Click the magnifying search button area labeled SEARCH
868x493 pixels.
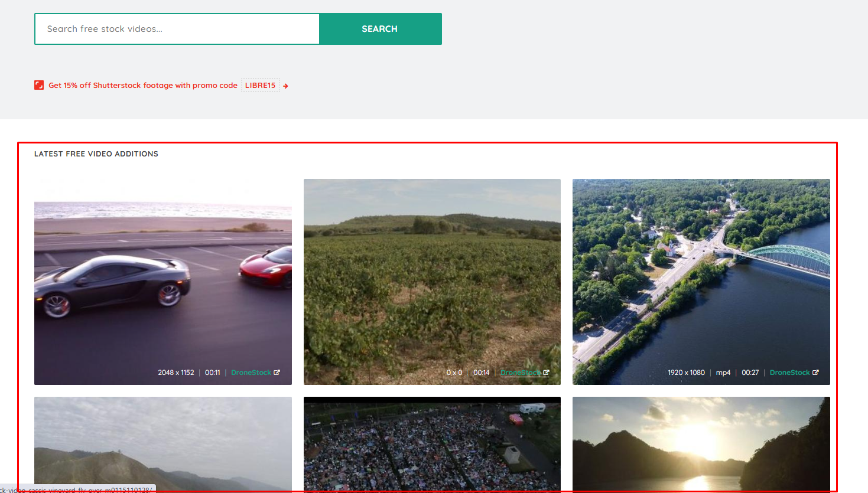pos(380,28)
